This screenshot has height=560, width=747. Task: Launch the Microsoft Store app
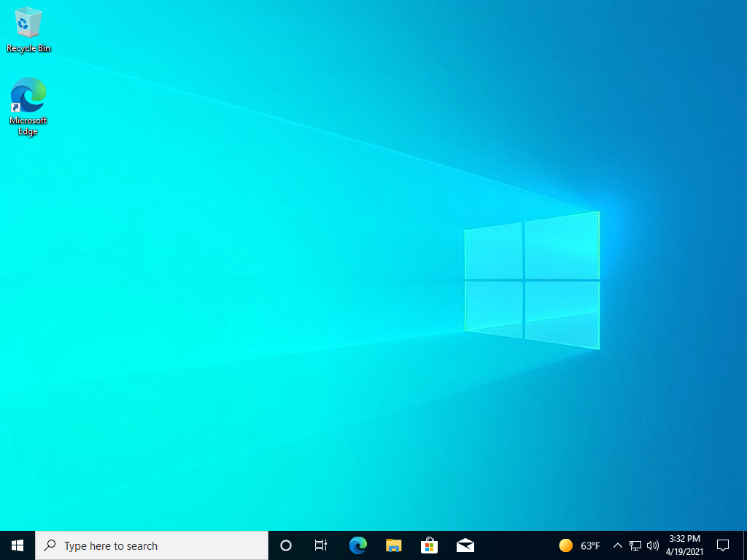click(x=429, y=545)
